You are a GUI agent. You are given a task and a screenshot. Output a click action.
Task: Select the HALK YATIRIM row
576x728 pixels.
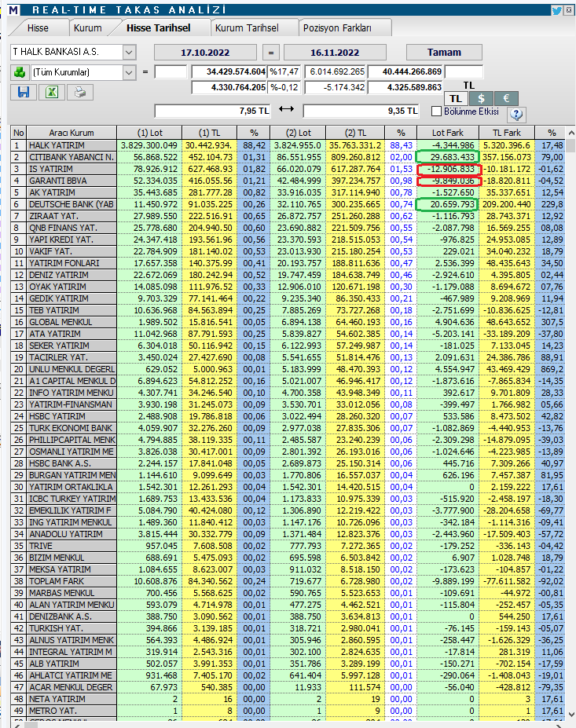click(x=288, y=145)
